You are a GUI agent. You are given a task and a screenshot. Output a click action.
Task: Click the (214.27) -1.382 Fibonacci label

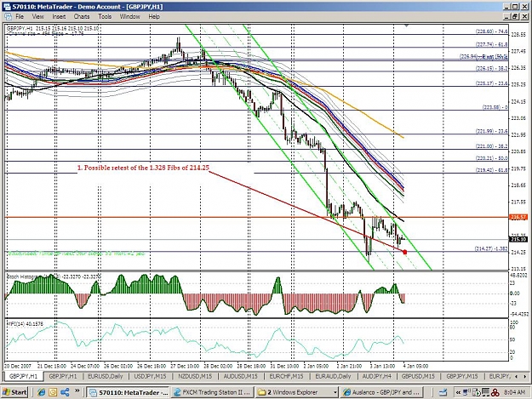coord(491,248)
